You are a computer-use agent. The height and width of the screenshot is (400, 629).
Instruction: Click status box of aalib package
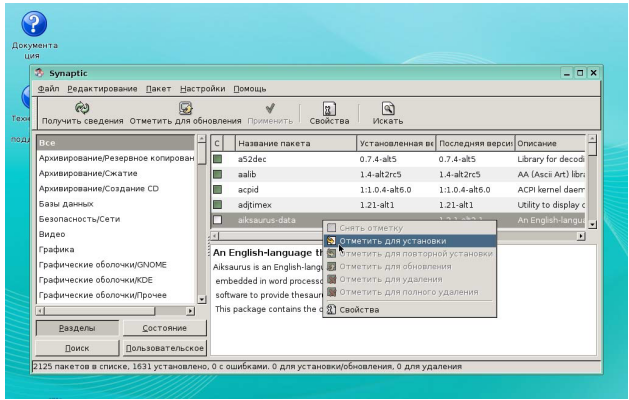click(217, 174)
